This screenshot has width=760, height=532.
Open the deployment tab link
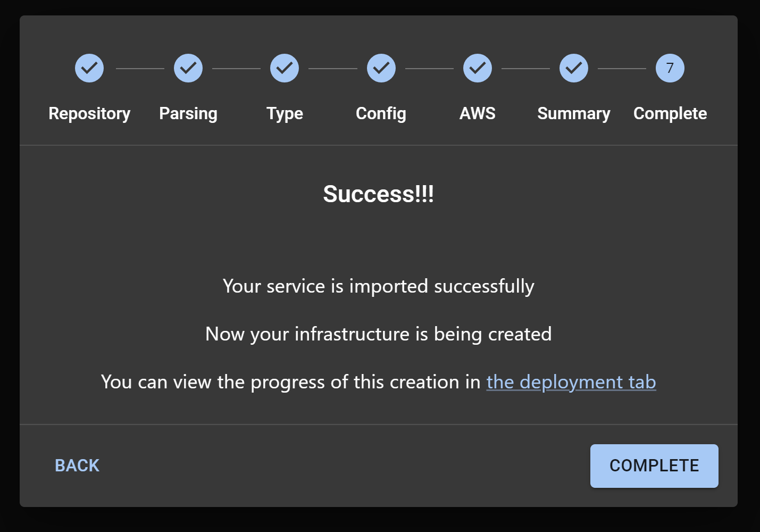click(x=571, y=382)
